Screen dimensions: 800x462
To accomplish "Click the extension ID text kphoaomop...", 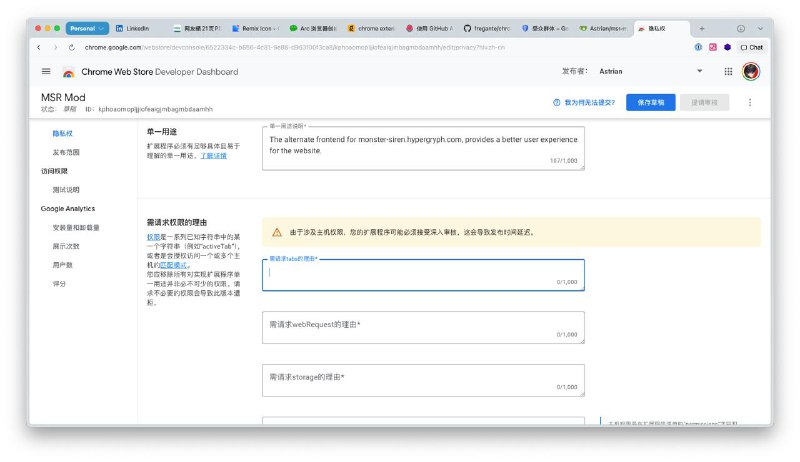I will 155,109.
